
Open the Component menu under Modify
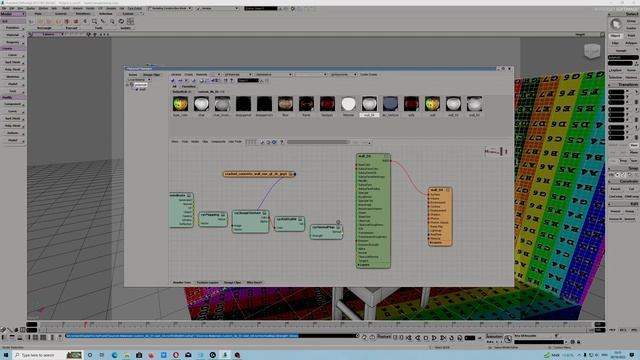coord(13,104)
